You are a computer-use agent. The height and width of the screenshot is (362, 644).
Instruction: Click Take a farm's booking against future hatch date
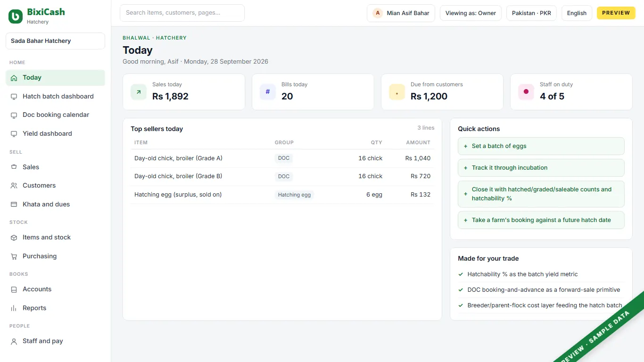click(541, 220)
